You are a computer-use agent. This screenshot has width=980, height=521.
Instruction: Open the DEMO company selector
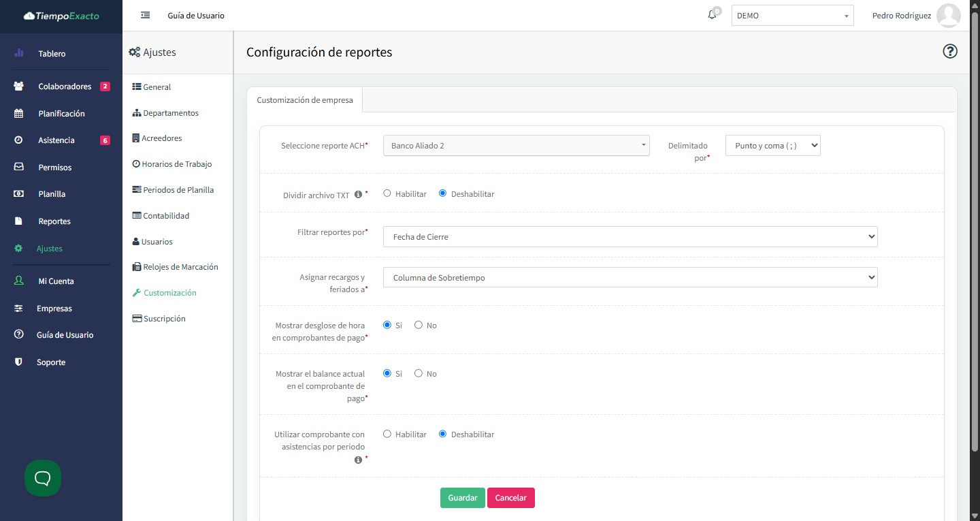tap(792, 16)
